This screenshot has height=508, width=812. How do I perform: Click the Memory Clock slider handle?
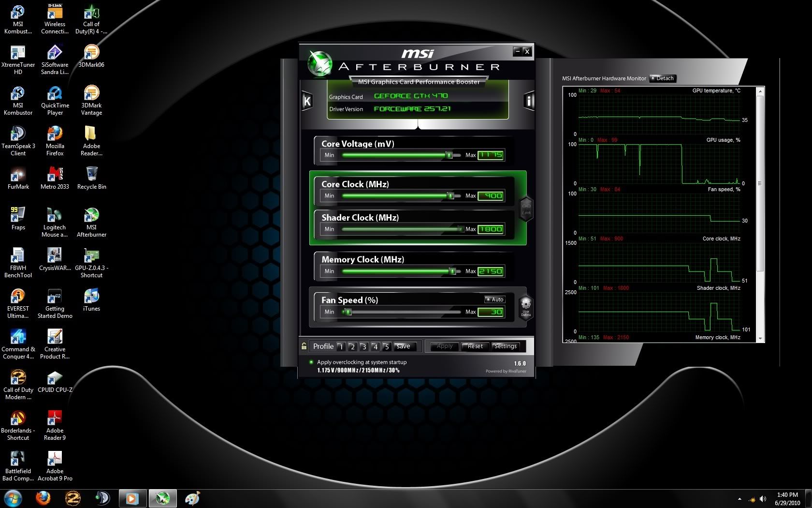point(452,271)
